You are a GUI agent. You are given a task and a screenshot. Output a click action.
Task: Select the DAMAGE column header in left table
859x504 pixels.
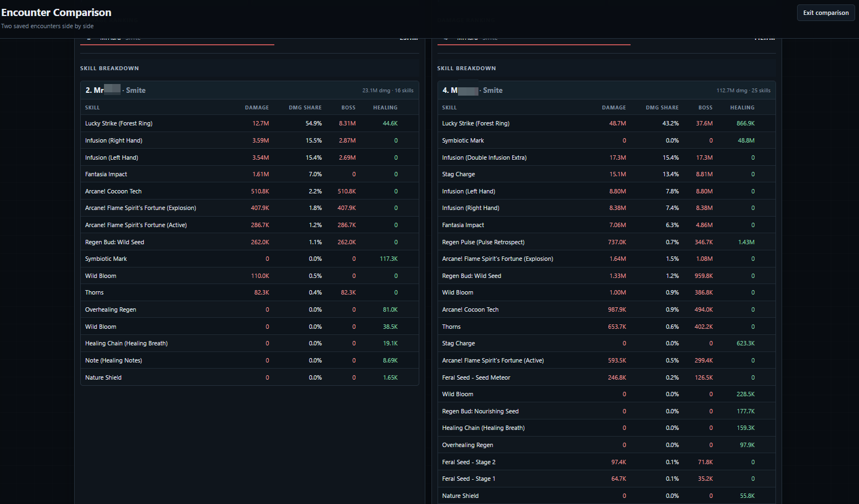tap(257, 108)
